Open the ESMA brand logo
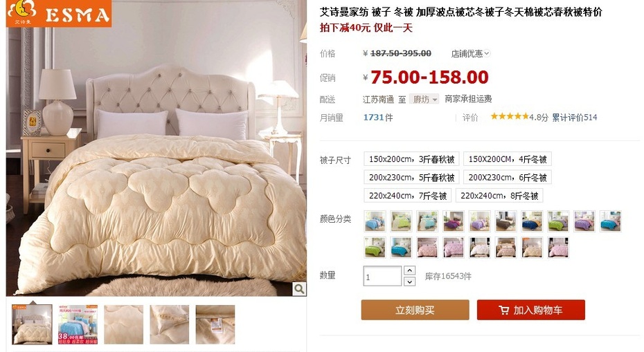 (59, 14)
